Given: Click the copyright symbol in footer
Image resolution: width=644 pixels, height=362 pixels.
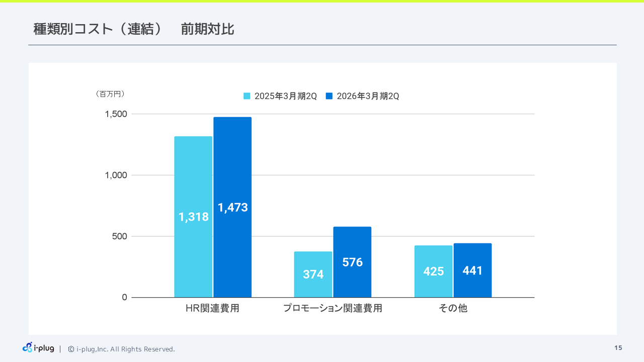Looking at the screenshot, I should (x=71, y=349).
